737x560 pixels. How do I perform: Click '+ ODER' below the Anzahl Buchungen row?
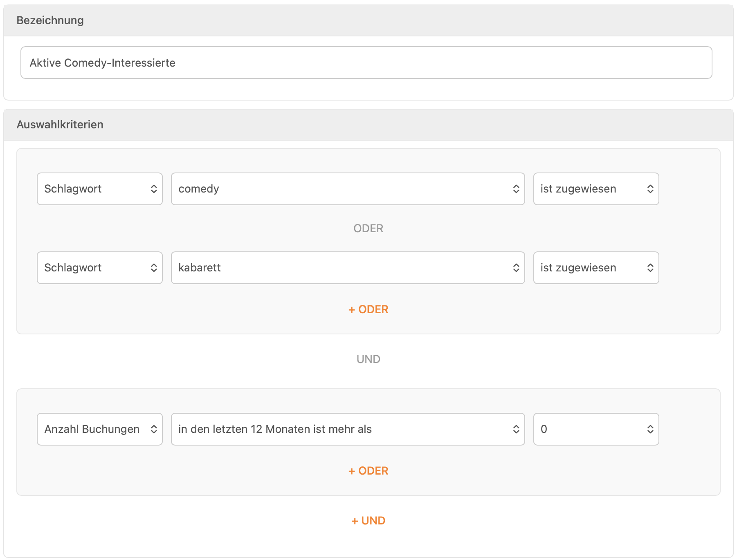pyautogui.click(x=368, y=471)
